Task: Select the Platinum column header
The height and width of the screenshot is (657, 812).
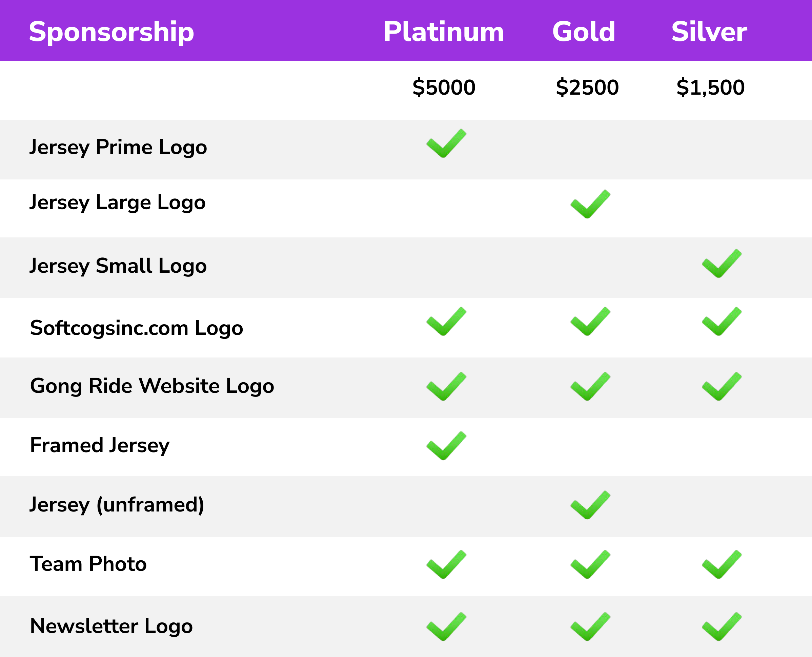Action: 444,32
